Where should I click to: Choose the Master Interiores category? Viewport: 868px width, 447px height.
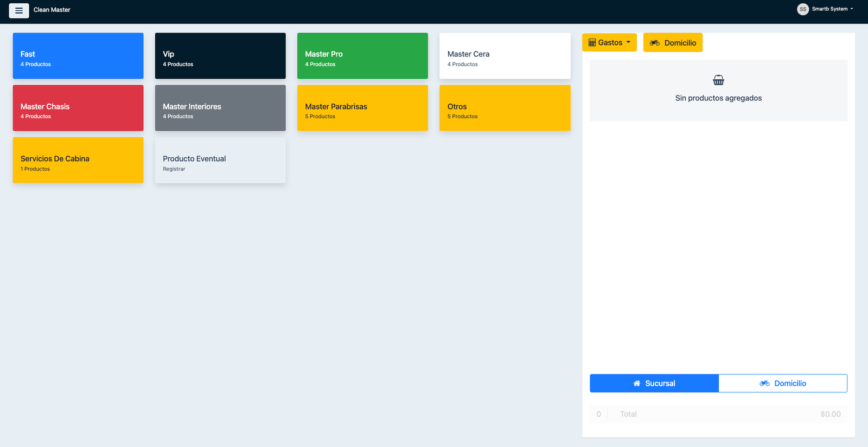pyautogui.click(x=220, y=108)
